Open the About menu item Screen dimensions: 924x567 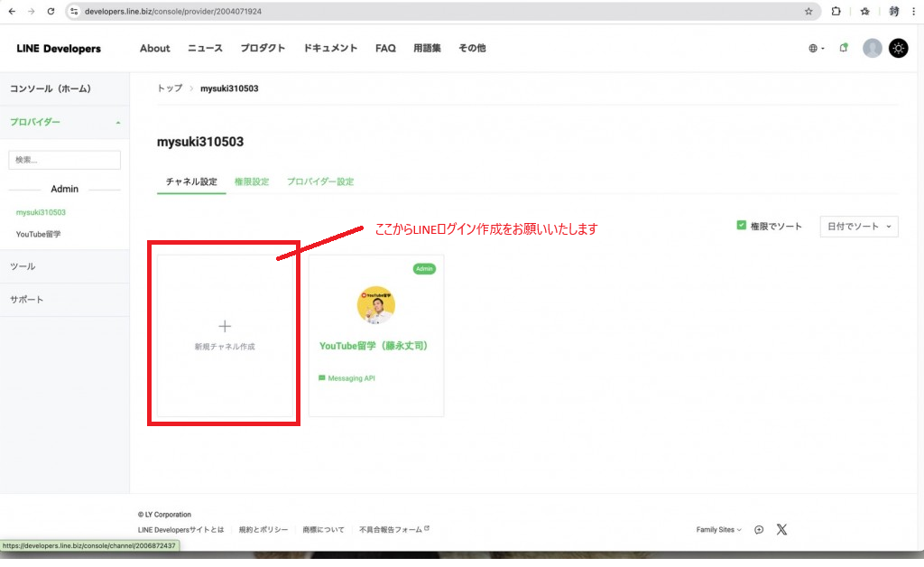154,49
